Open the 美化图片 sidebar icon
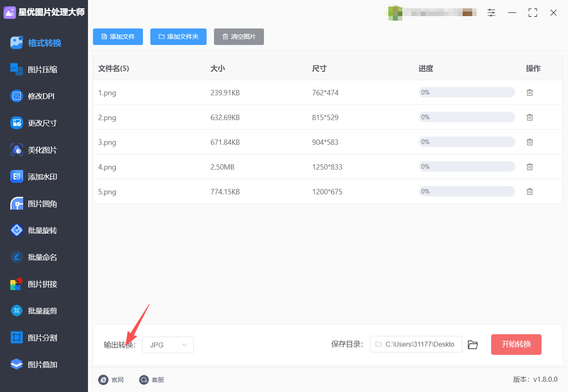 (x=17, y=150)
